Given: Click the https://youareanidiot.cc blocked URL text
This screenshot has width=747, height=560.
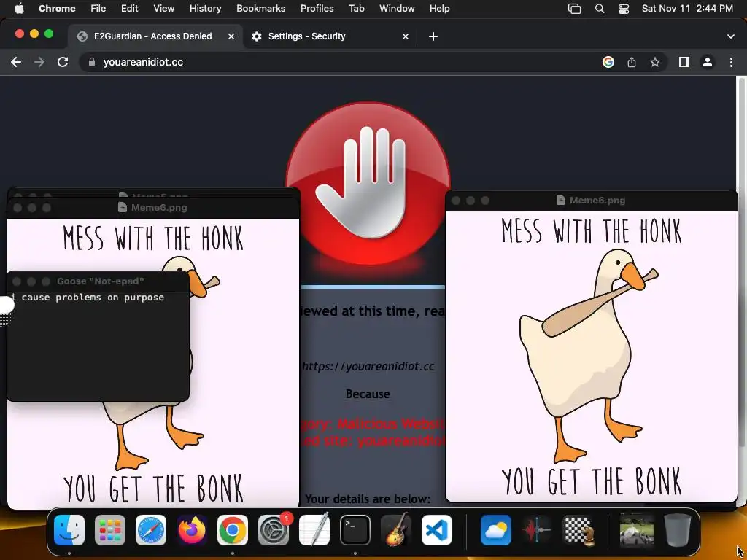Looking at the screenshot, I should pos(368,366).
